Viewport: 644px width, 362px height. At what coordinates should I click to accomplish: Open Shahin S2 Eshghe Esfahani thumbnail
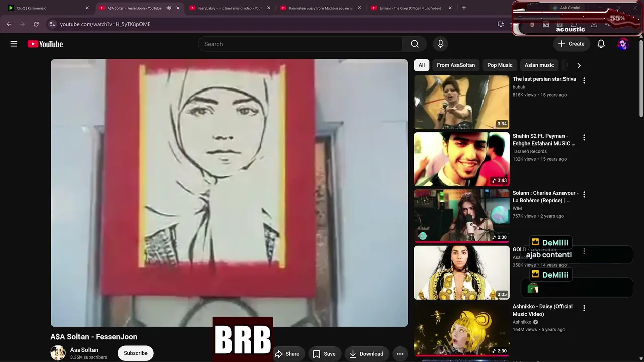(x=461, y=159)
